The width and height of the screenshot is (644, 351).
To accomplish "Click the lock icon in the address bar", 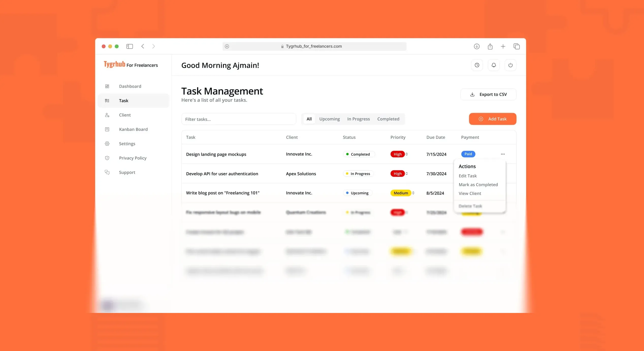I will (282, 46).
